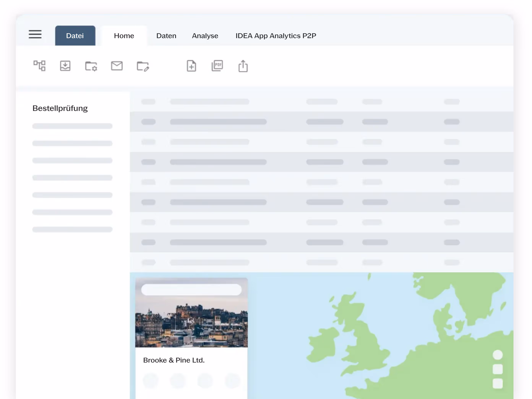This screenshot has height=399, width=532.
Task: Select the edit folder icon
Action: coord(143,67)
